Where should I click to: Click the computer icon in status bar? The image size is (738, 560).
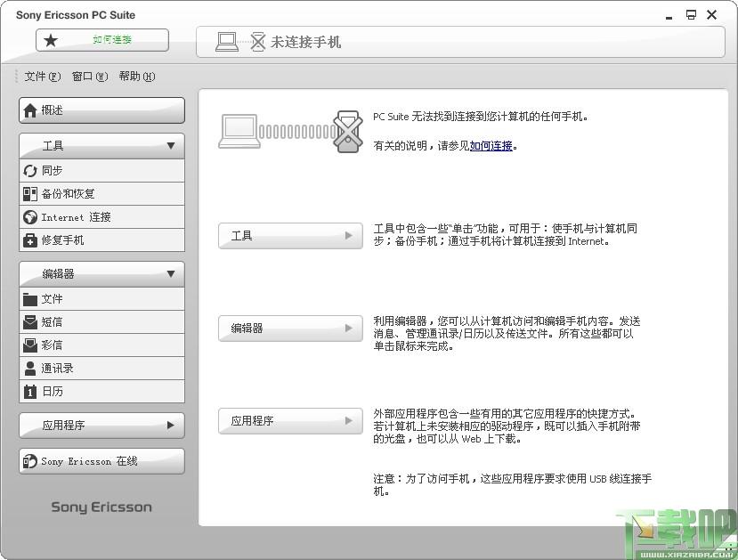coord(227,42)
